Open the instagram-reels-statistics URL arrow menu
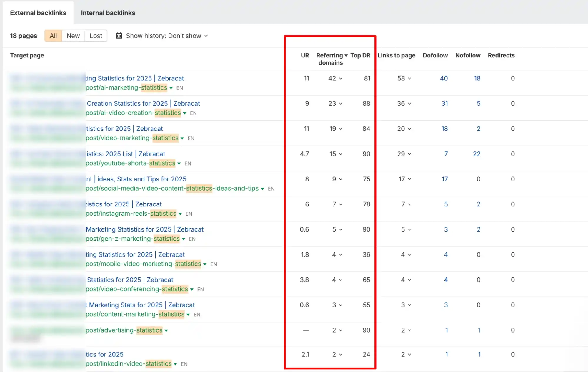This screenshot has width=588, height=372. [x=180, y=214]
